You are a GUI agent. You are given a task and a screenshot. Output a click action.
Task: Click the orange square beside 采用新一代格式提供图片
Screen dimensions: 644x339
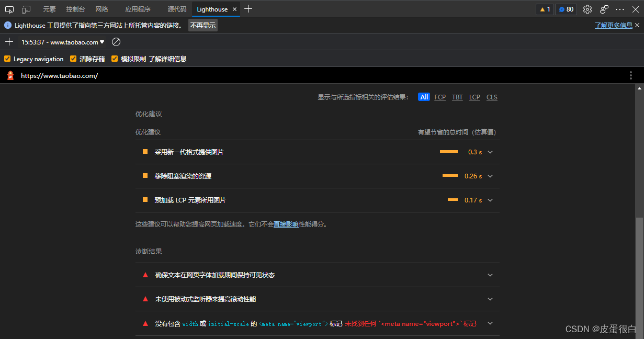click(x=145, y=152)
